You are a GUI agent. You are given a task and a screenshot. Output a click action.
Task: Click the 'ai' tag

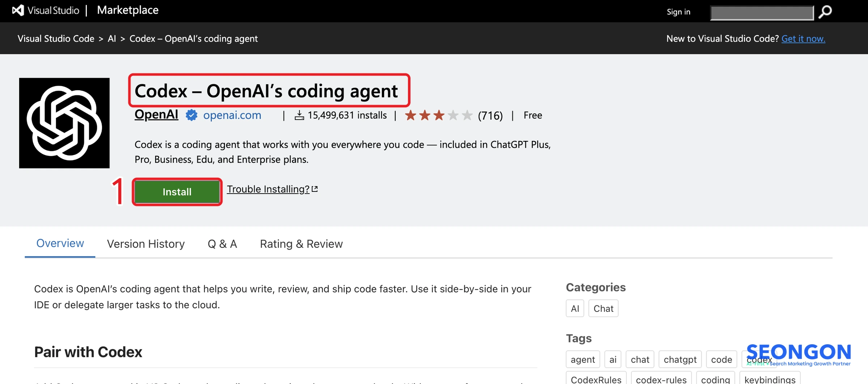pyautogui.click(x=613, y=359)
